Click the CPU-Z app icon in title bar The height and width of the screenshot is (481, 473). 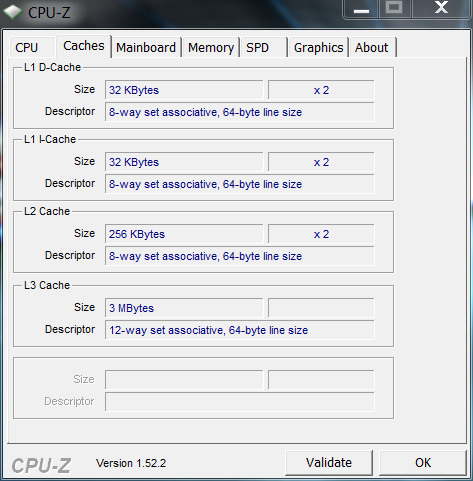13,12
